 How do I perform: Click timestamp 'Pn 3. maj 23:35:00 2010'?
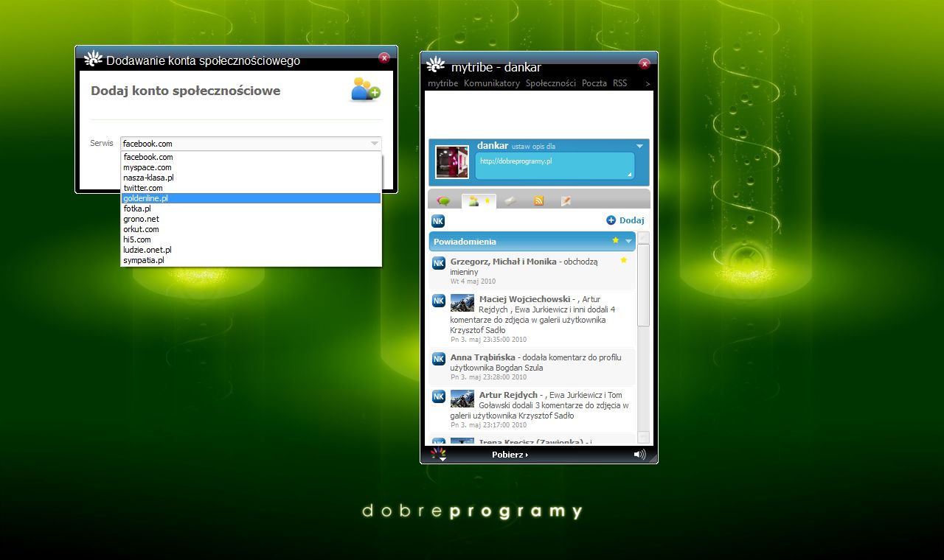tap(489, 340)
